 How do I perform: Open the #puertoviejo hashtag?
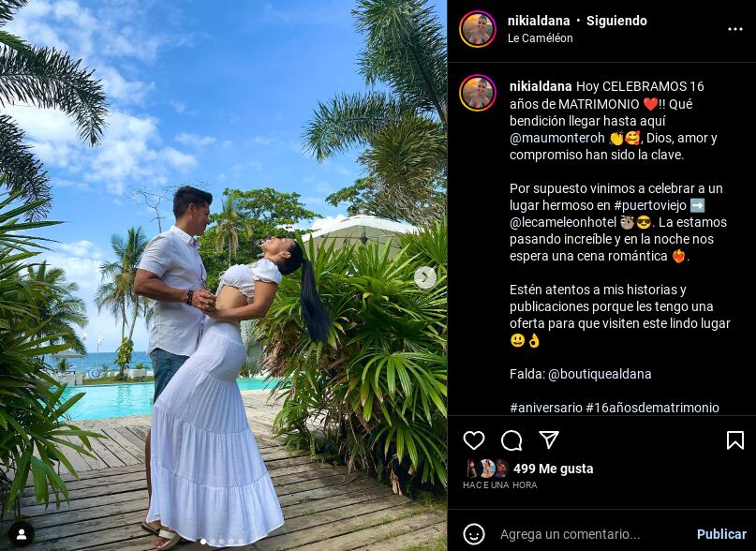click(650, 205)
